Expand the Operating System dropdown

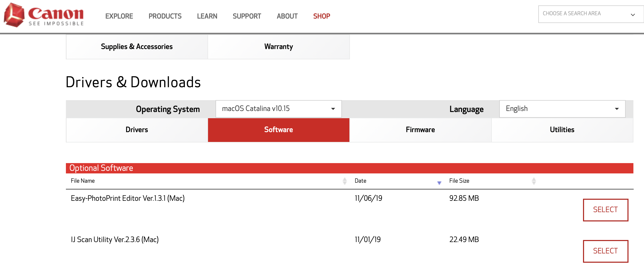279,109
